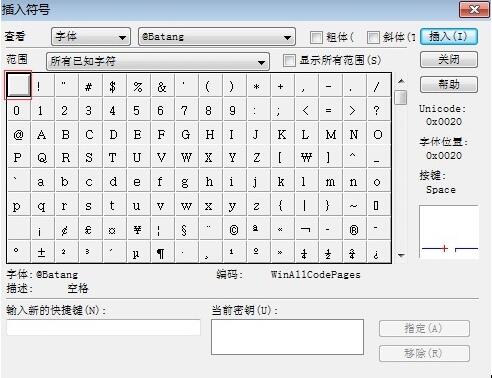Select the currency sign ¤ cell
This screenshot has width=492, height=378.
click(x=114, y=229)
